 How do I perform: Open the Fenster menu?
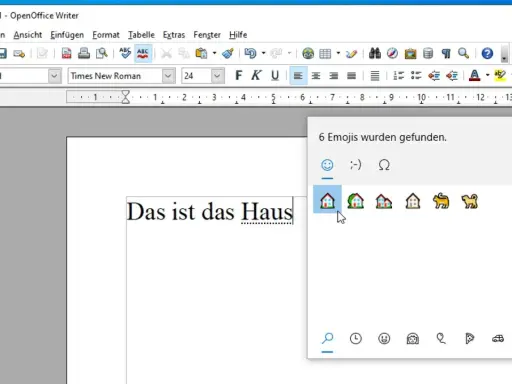point(207,35)
